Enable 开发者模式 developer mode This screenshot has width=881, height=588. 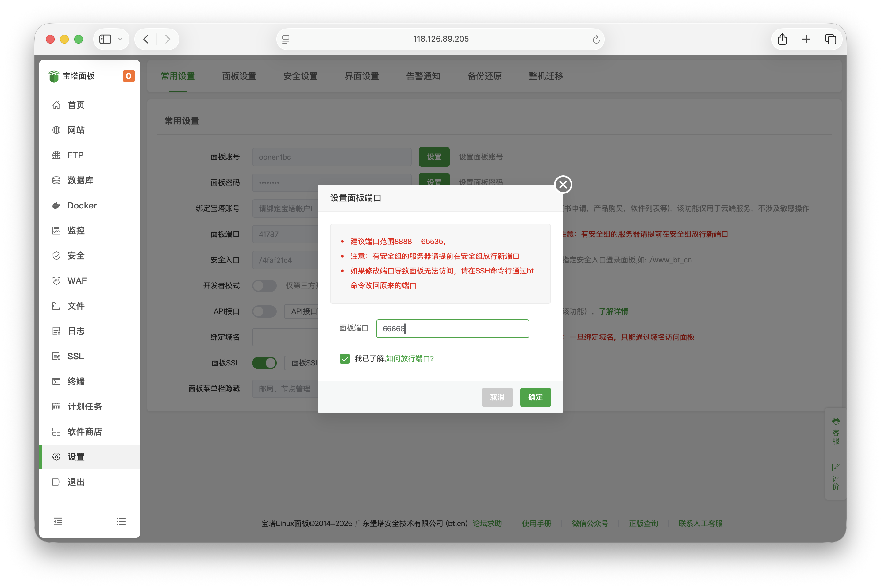coord(264,285)
